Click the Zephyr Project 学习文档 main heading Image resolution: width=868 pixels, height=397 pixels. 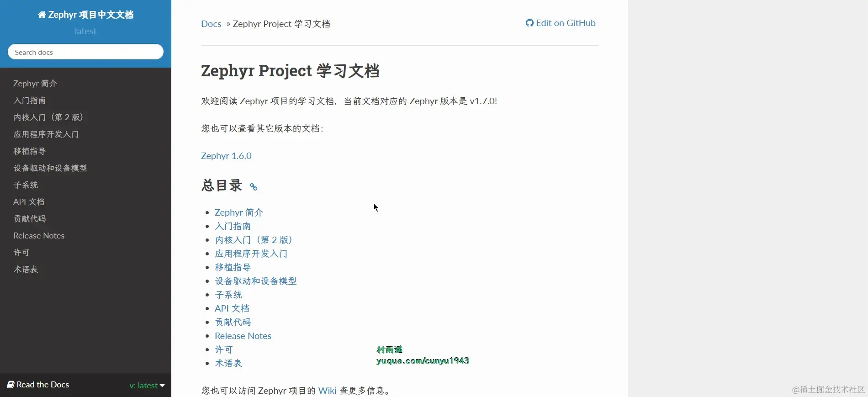click(x=290, y=71)
